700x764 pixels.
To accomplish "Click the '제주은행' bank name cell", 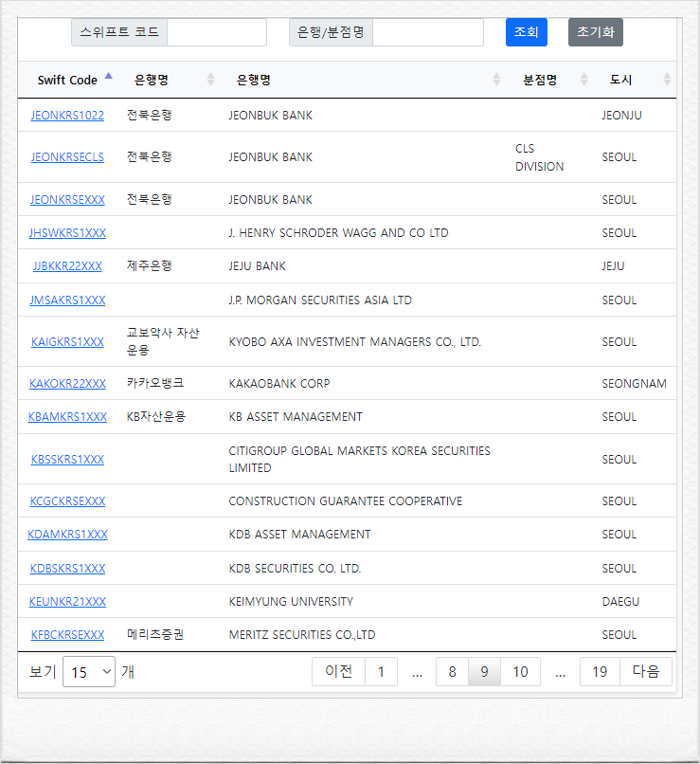I will coord(149,265).
